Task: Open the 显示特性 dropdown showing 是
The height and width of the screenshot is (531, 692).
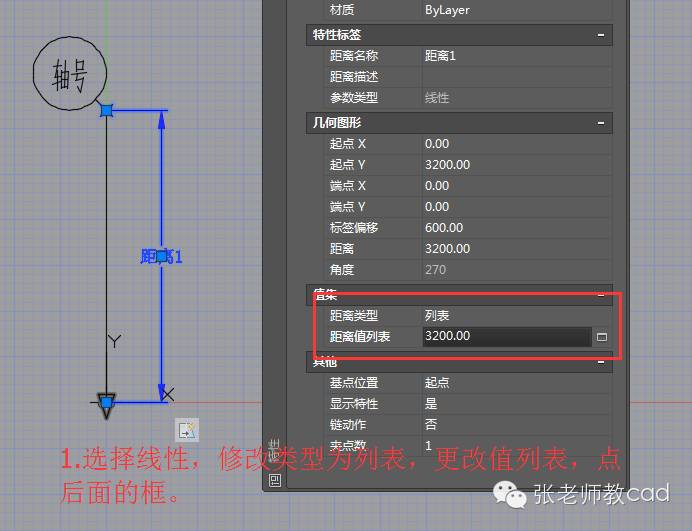Action: point(516,403)
